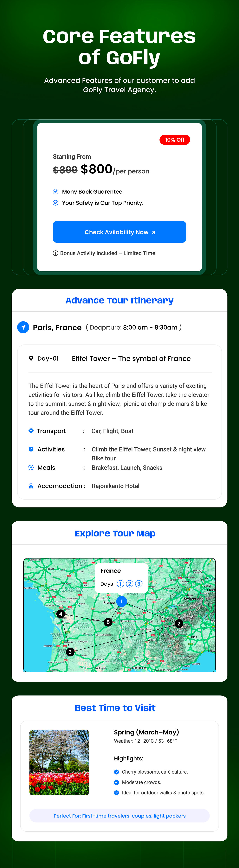Select the checkmark icon beside Mony Back Guarentee
The width and height of the screenshot is (239, 868).
click(x=56, y=191)
